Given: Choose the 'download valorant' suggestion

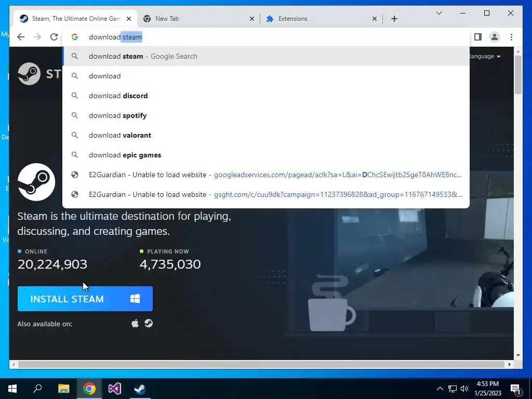Looking at the screenshot, I should tap(266, 135).
